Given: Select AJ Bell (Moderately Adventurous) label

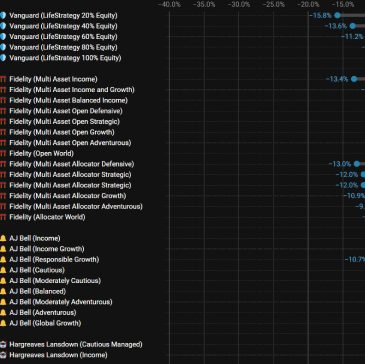Looking at the screenshot, I should pyautogui.click(x=61, y=302).
